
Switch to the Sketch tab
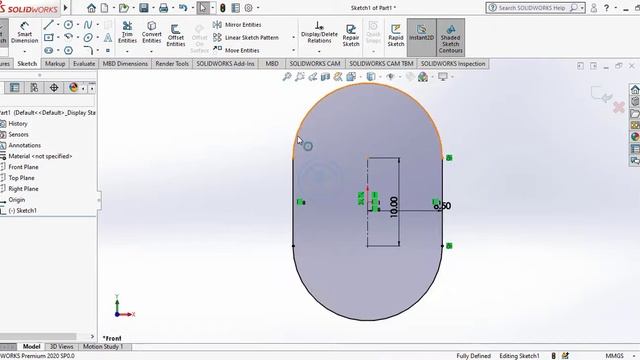pos(27,64)
